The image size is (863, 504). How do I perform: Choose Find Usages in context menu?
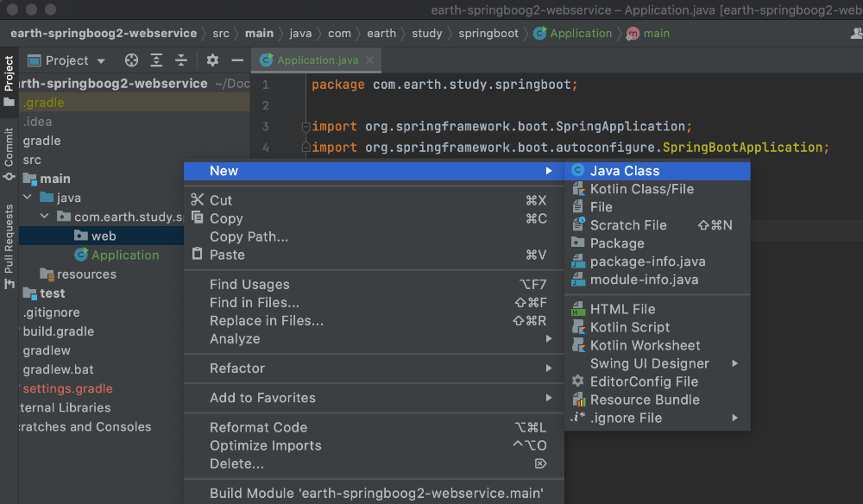(x=374, y=285)
